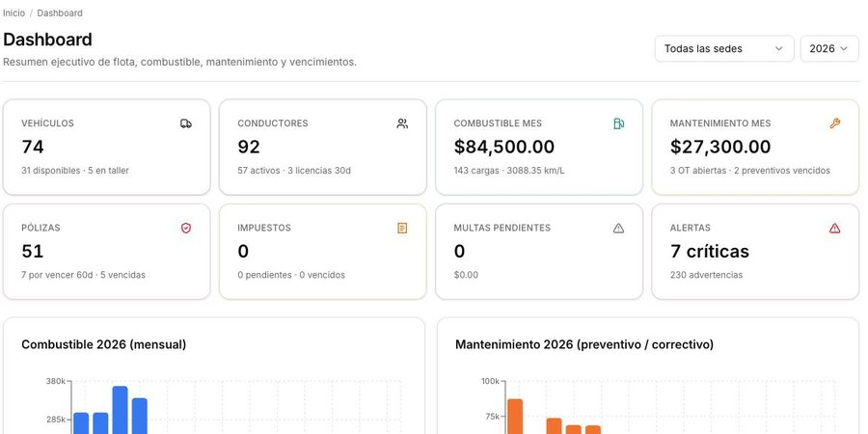Click the red alert triangle in Alertas
Viewport: 868px width, 434px height.
pos(835,228)
